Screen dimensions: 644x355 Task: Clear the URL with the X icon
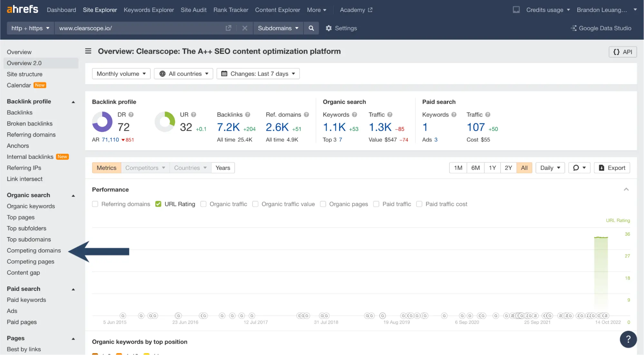click(x=245, y=28)
